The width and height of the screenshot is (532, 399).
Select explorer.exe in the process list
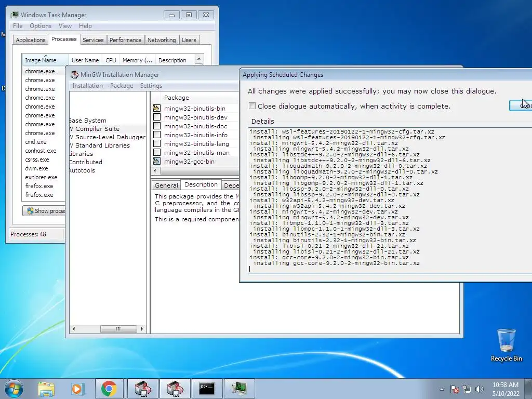41,177
